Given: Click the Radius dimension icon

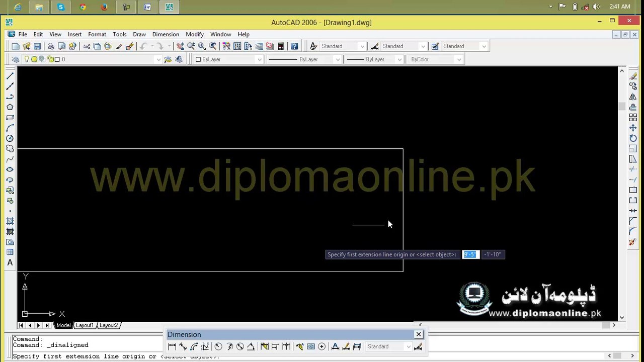Looking at the screenshot, I should (x=218, y=346).
